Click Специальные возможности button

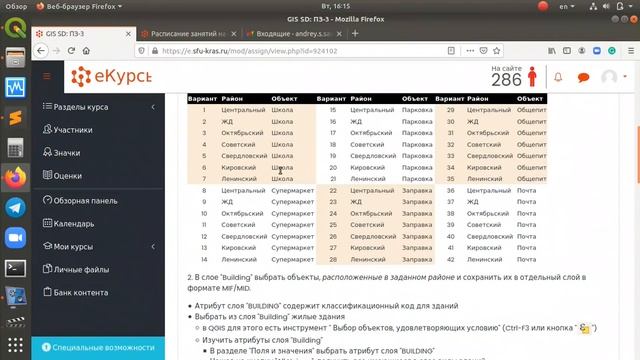tap(98, 348)
